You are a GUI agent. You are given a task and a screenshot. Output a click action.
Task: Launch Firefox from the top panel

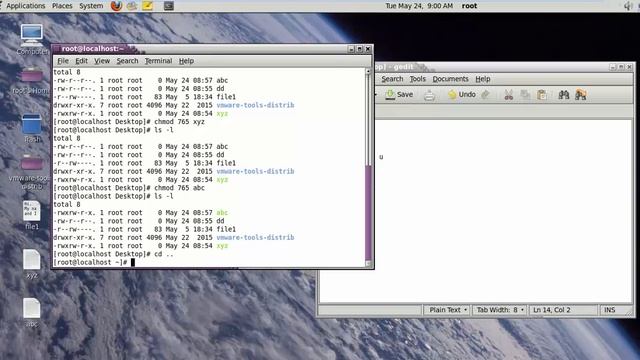click(116, 6)
